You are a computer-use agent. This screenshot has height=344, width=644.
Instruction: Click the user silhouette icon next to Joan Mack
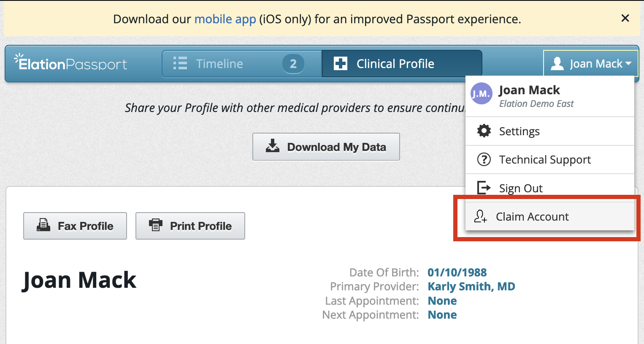[x=557, y=63]
